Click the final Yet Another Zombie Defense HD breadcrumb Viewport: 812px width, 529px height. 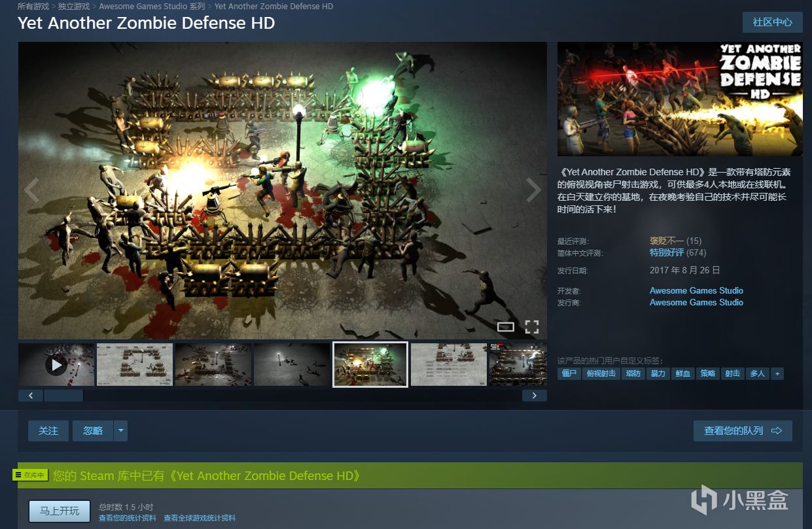tap(274, 6)
